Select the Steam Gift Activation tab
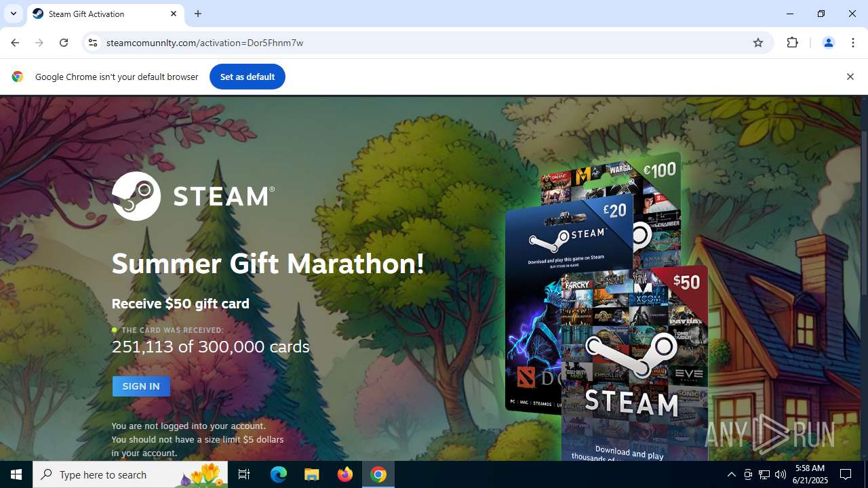Screen dimensions: 868x488 (105, 14)
